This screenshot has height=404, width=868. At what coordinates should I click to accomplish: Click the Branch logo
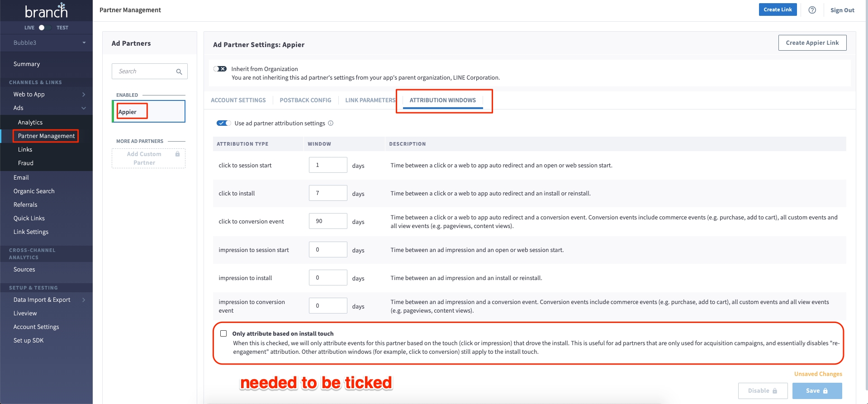click(46, 10)
